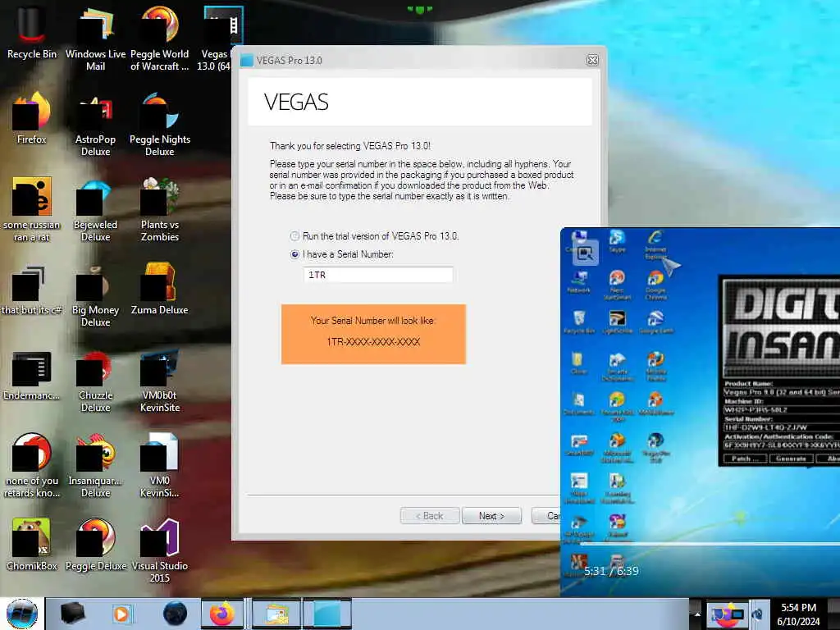This screenshot has width=840, height=630.
Task: Launch AstroPop Deluxe from desktop
Action: point(95,124)
